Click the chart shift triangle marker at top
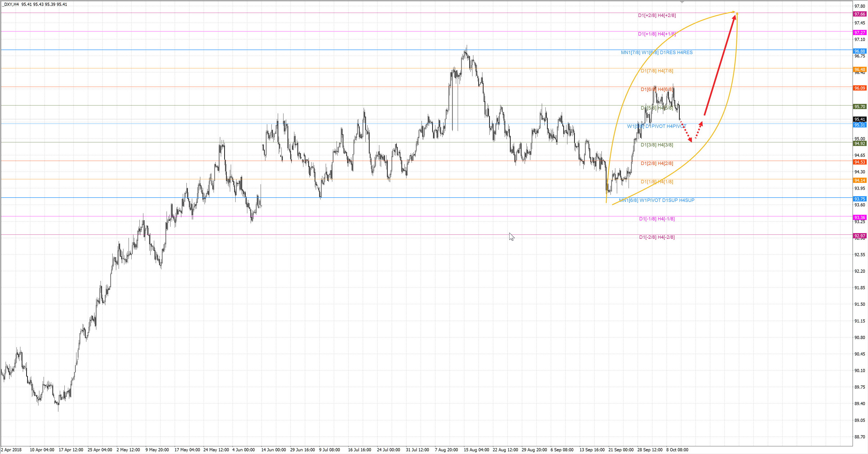This screenshot has width=868, height=454. coord(682,2)
